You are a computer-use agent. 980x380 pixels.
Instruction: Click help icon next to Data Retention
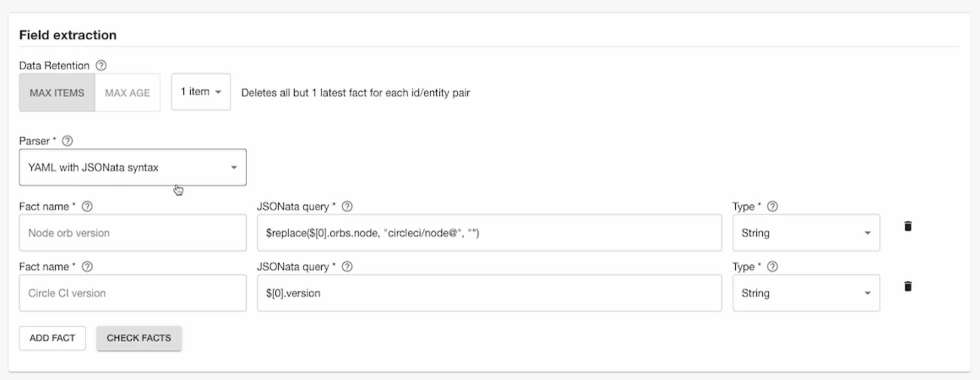(101, 66)
